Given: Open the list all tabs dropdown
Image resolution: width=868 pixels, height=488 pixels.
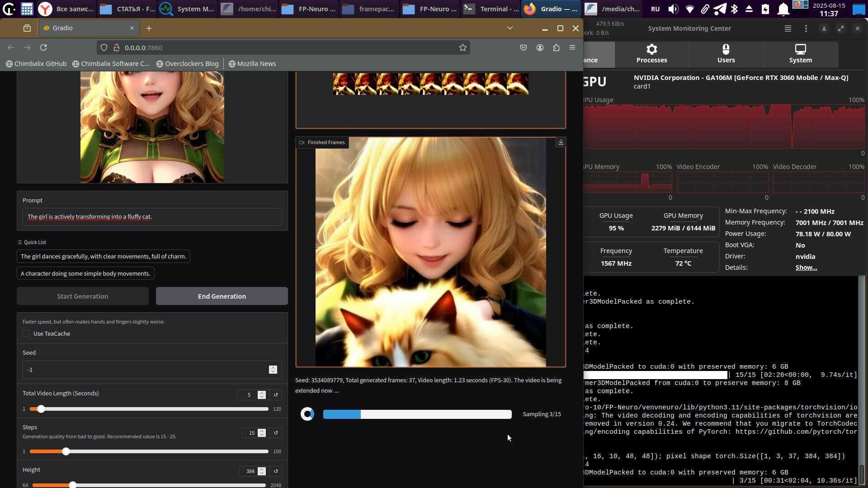Looking at the screenshot, I should point(509,28).
